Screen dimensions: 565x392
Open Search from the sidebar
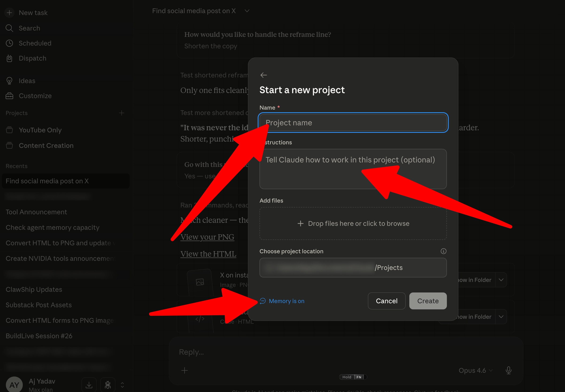click(30, 28)
